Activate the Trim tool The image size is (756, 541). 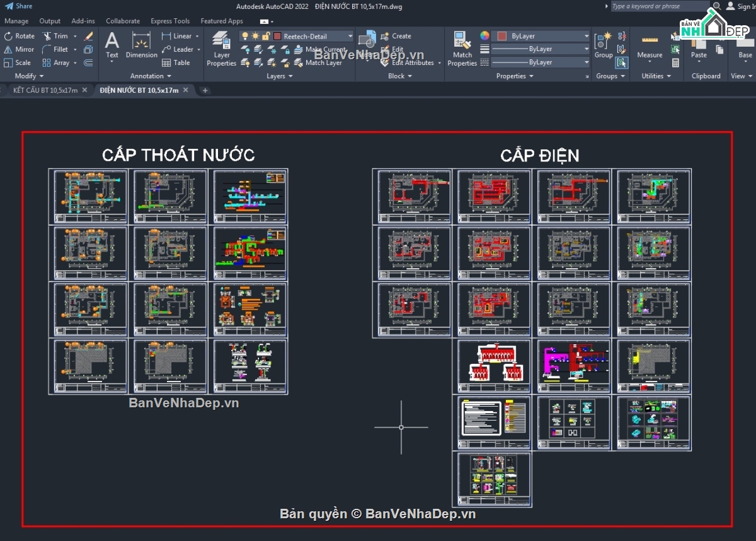pos(55,36)
